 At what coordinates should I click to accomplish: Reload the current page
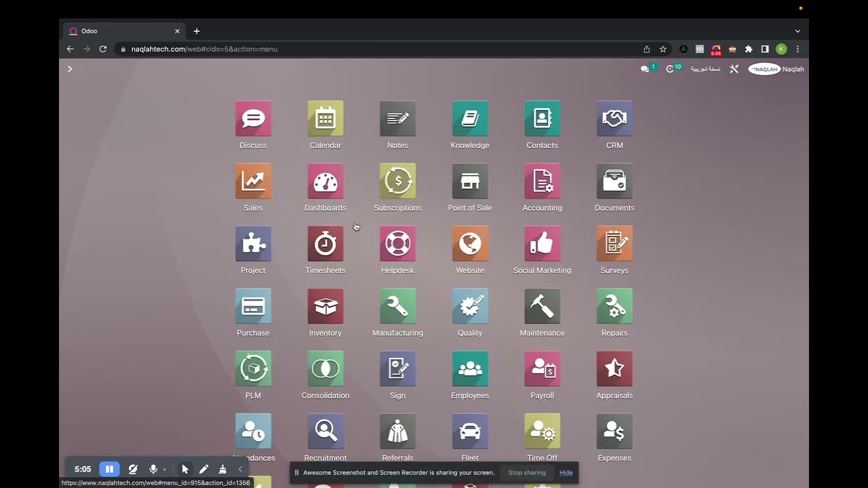coord(103,49)
